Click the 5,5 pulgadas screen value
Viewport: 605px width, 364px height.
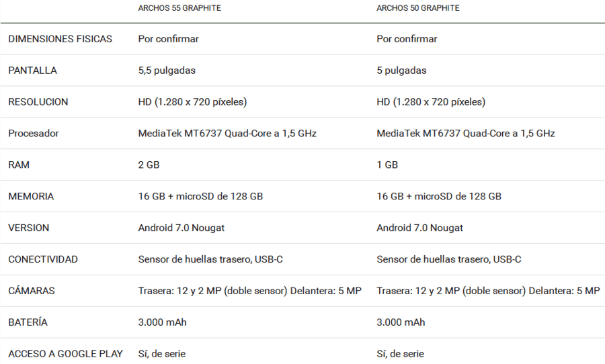point(167,71)
